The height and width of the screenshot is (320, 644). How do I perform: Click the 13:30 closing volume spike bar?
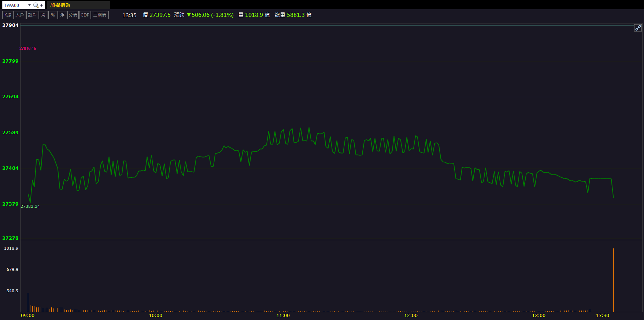(x=613, y=280)
